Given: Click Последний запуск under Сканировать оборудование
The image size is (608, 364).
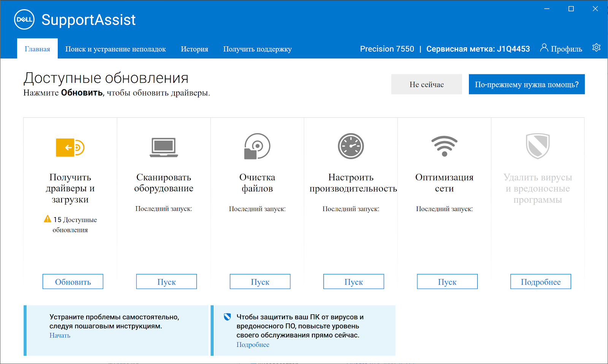Looking at the screenshot, I should click(164, 209).
